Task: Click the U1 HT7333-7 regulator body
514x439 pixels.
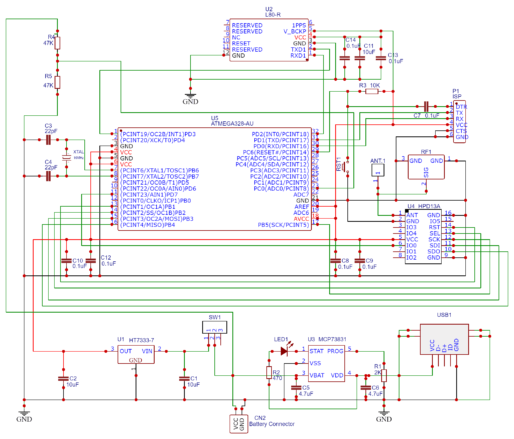Action: tap(136, 354)
